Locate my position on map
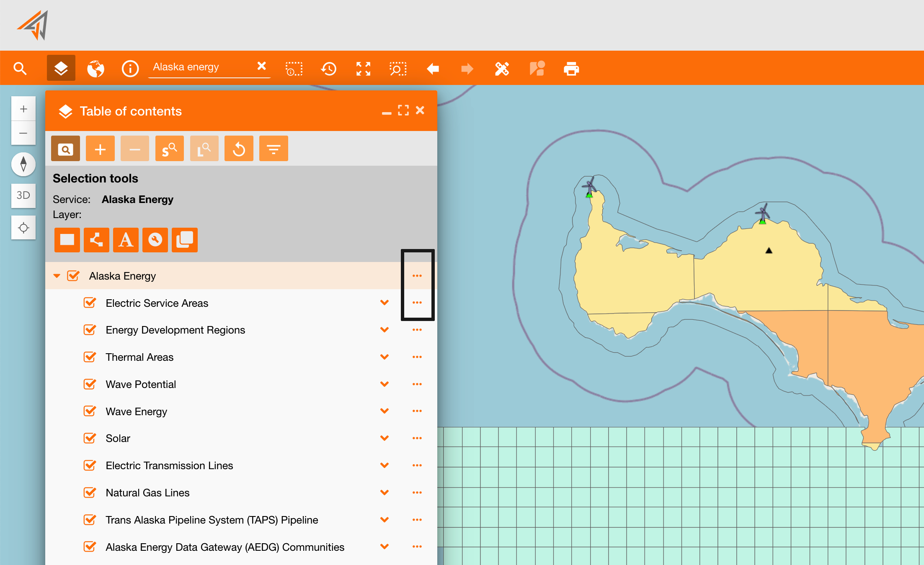This screenshot has width=924, height=565. coord(23,228)
